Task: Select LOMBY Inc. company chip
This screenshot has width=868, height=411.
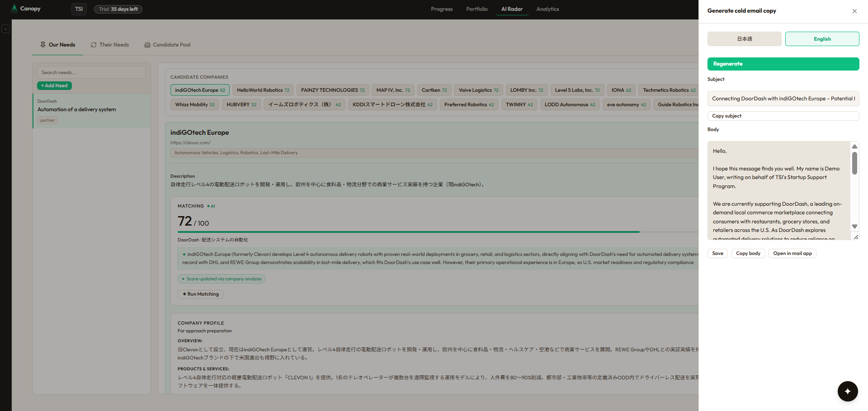Action: [x=527, y=90]
